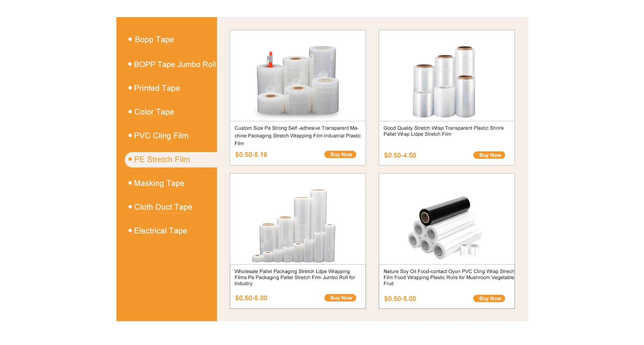The image size is (644, 345).
Task: Click Buy Now for $0.50-4.50 stretch wrap
Action: tap(489, 155)
